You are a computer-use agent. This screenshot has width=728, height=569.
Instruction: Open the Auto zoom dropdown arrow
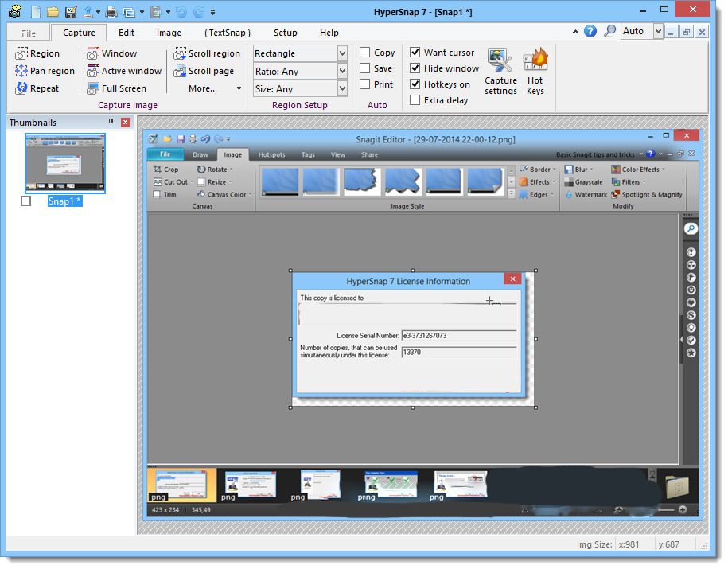(x=658, y=31)
